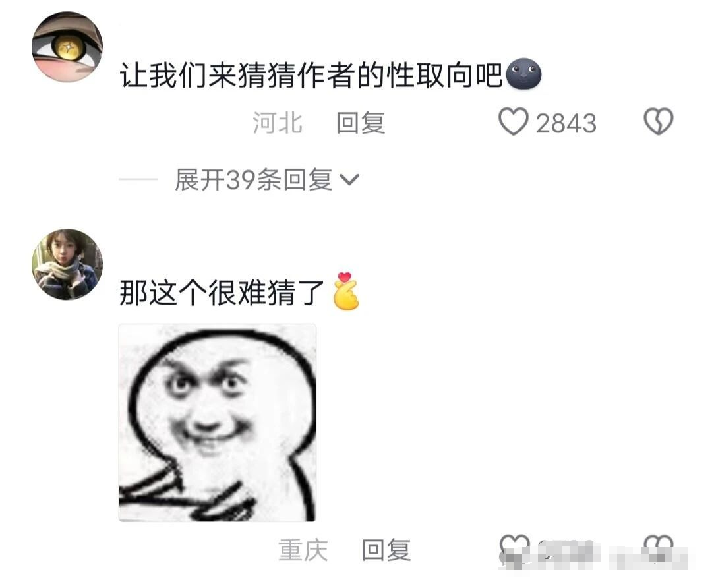
Task: Dislike the first comment using broken heart
Action: tap(659, 122)
